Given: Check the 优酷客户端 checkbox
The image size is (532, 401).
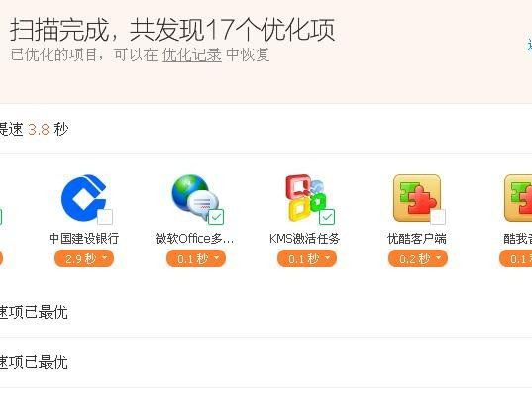Looking at the screenshot, I should point(438,217).
